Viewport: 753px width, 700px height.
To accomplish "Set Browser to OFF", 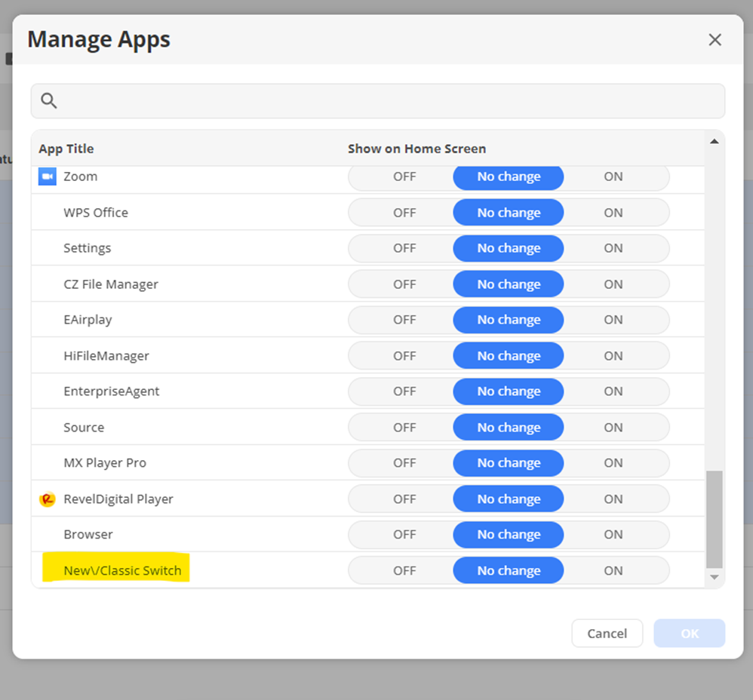I will click(x=404, y=534).
